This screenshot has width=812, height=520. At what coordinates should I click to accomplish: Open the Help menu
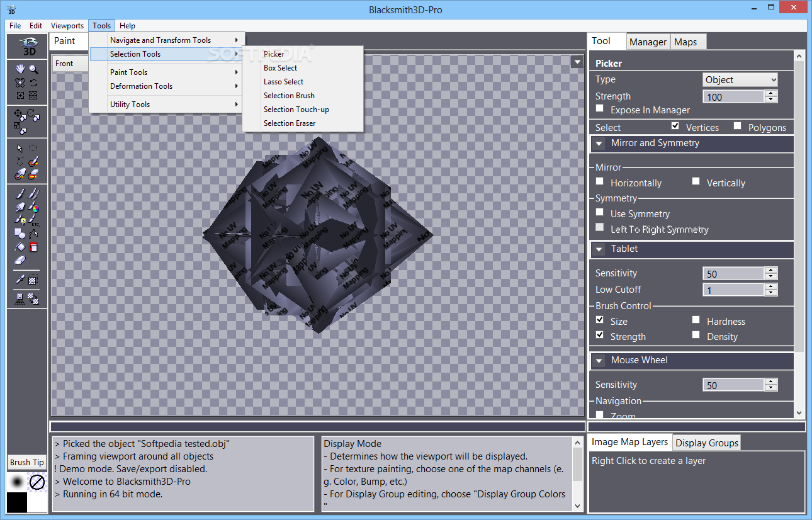pos(127,26)
